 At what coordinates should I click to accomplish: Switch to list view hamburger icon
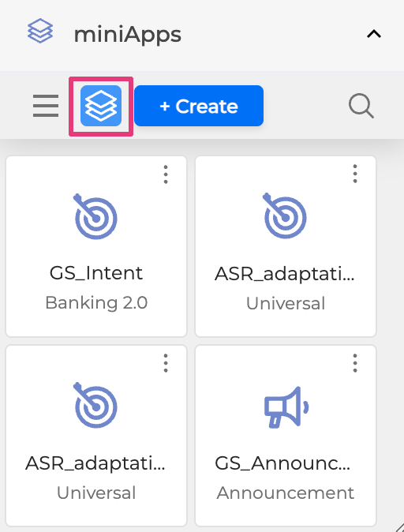[x=46, y=106]
